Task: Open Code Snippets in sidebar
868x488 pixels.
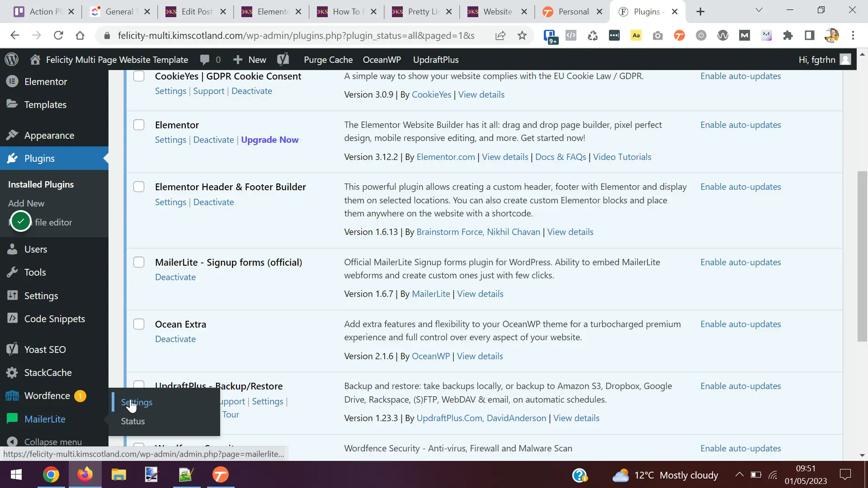Action: click(x=54, y=319)
